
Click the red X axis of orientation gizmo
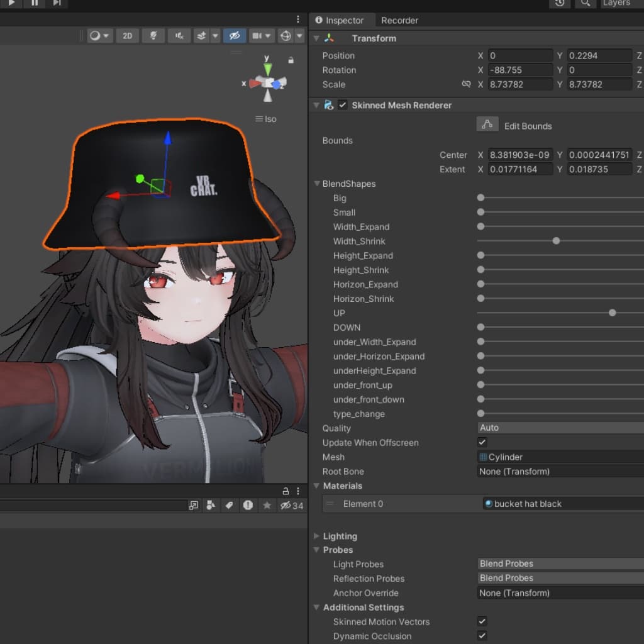pyautogui.click(x=255, y=84)
